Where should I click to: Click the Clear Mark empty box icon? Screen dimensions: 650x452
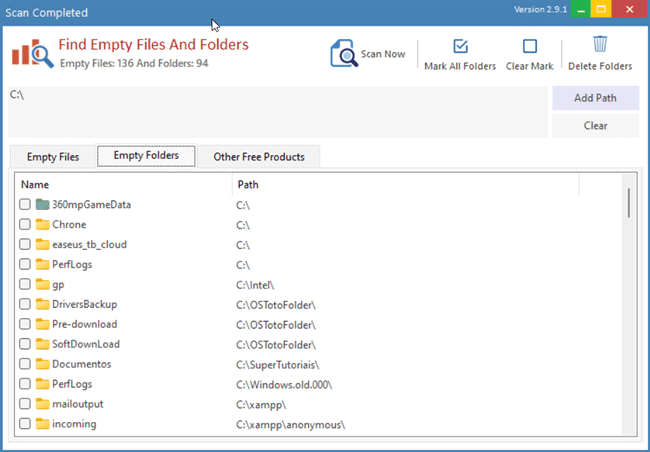click(x=529, y=46)
